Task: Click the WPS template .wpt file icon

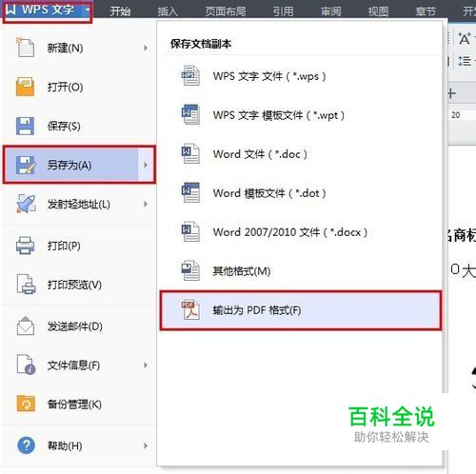Action: pos(190,114)
